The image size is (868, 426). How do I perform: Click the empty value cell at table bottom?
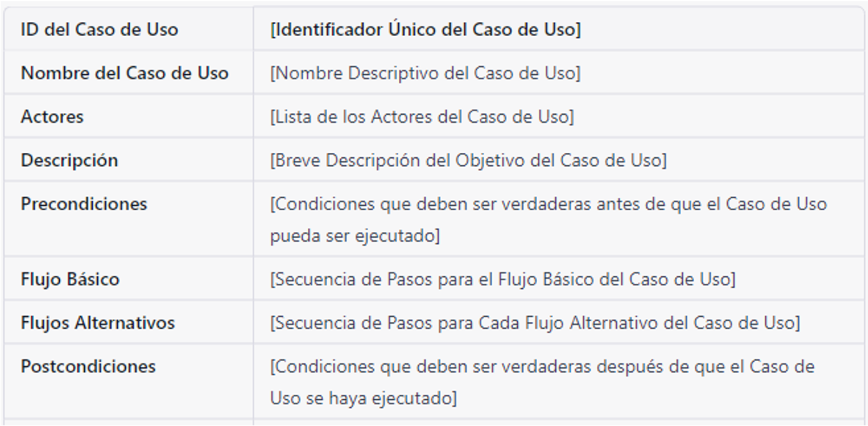point(559,422)
